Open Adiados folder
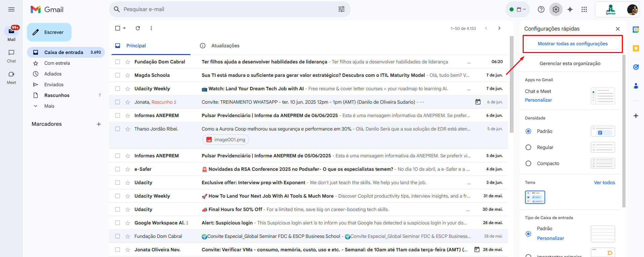 pos(66,74)
